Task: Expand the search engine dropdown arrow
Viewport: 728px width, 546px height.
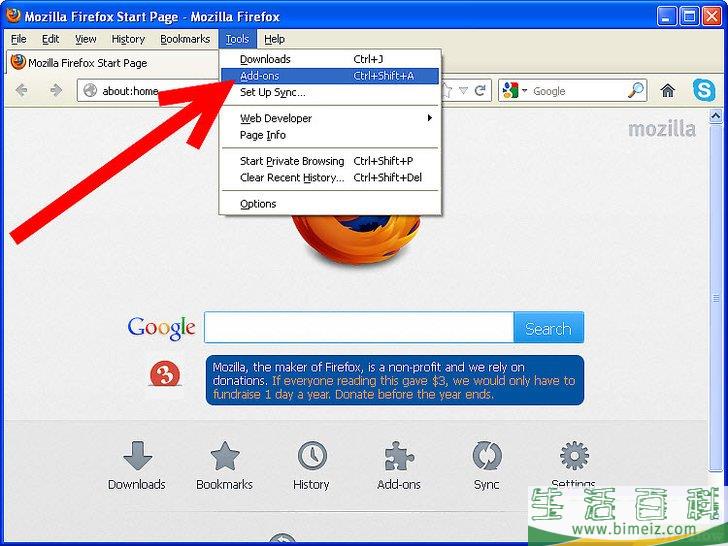Action: tap(525, 90)
